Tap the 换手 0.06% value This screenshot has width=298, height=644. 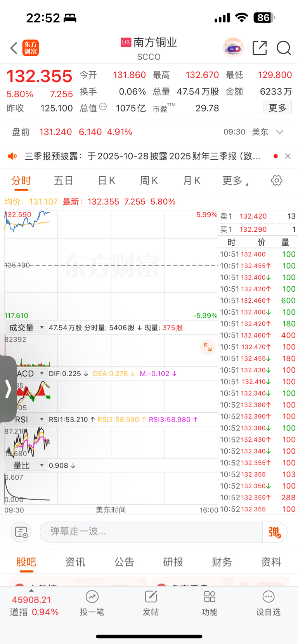pyautogui.click(x=132, y=91)
